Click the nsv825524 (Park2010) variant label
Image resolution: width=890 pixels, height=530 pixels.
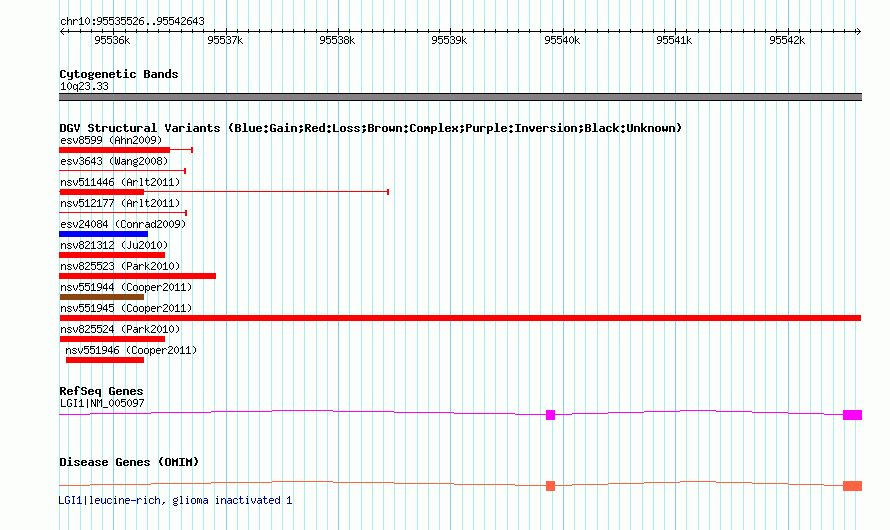tap(120, 329)
